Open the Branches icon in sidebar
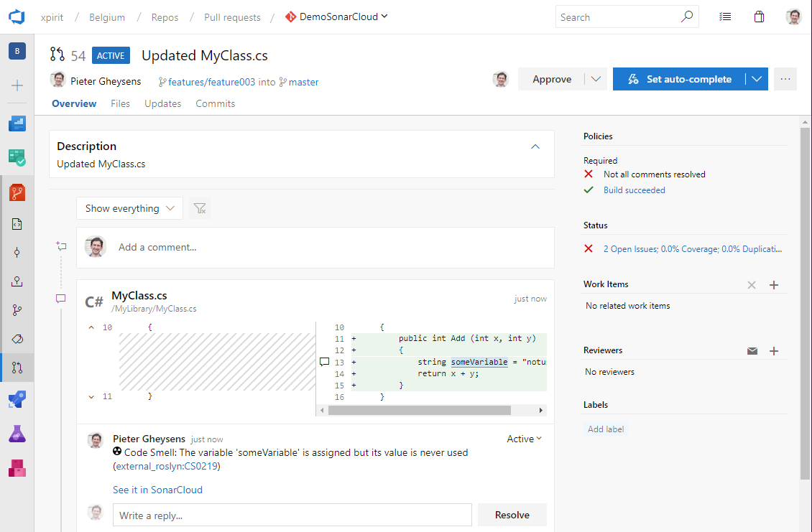 17,310
